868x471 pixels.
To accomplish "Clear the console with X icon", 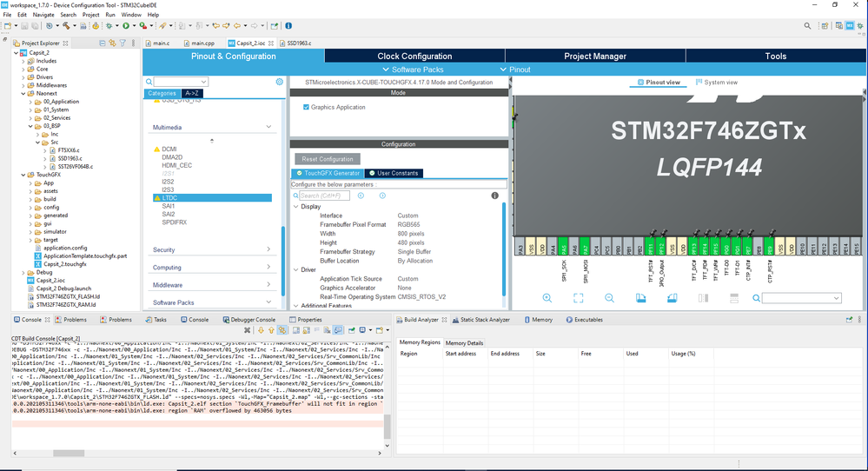I will pyautogui.click(x=247, y=330).
